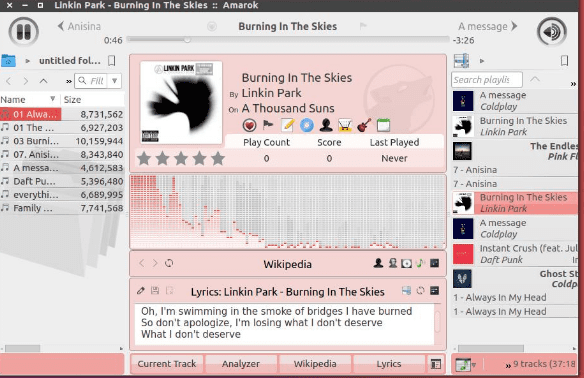
Task: Switch to Analyzer applet tab
Action: 241,364
